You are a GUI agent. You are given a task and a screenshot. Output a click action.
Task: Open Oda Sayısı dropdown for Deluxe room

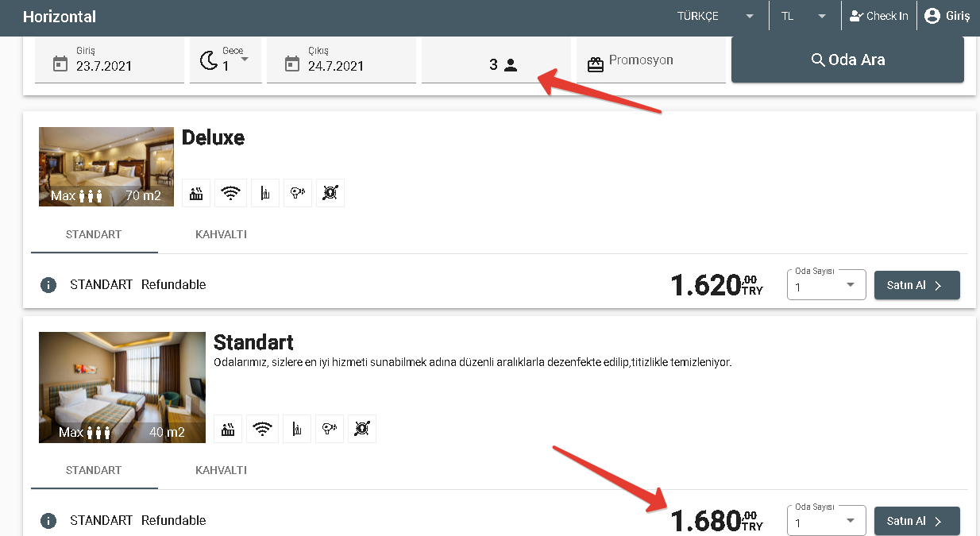pyautogui.click(x=826, y=286)
